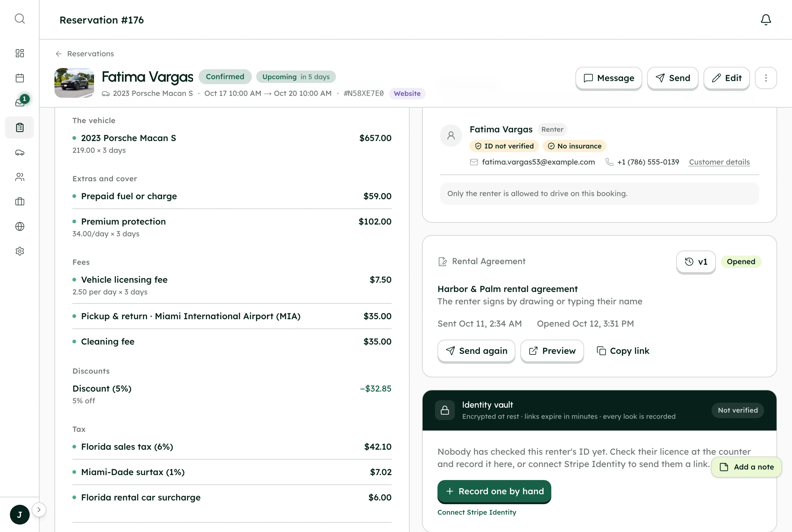Click the Porsche Macan vehicle thumbnail
Viewport: 792px width, 532px height.
(74, 83)
